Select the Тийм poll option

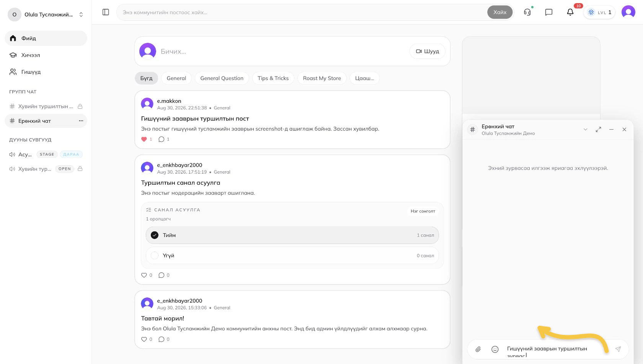tap(292, 235)
